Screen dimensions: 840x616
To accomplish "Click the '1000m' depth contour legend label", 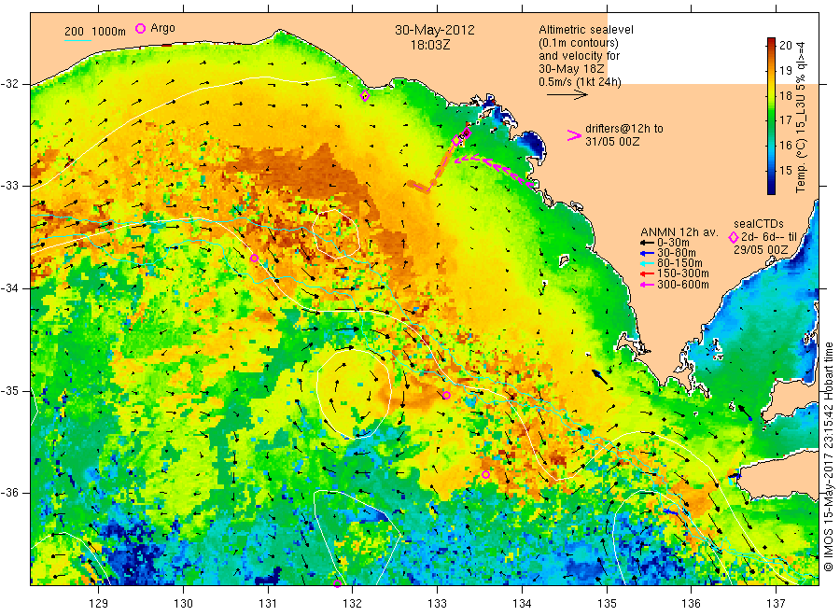I will 109,32.
